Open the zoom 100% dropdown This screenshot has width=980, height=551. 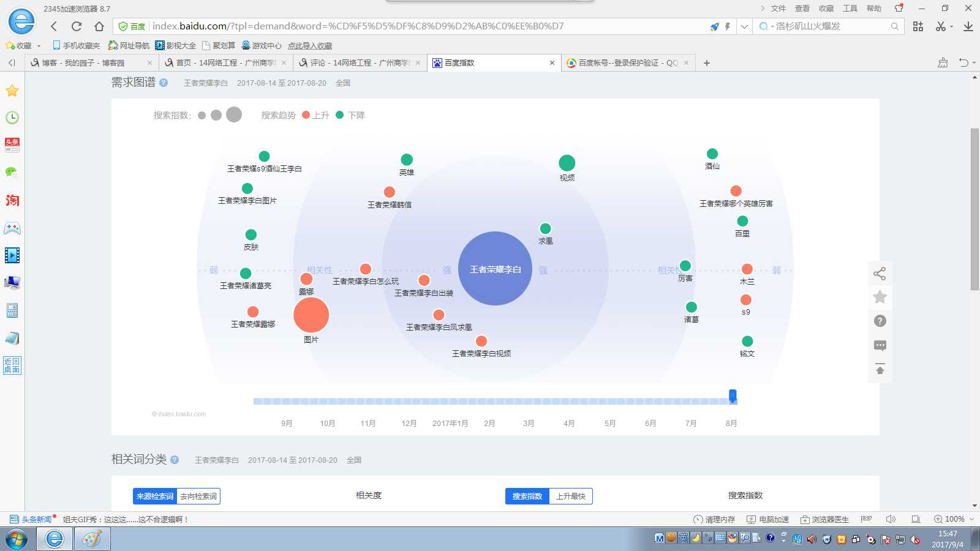pos(971,519)
